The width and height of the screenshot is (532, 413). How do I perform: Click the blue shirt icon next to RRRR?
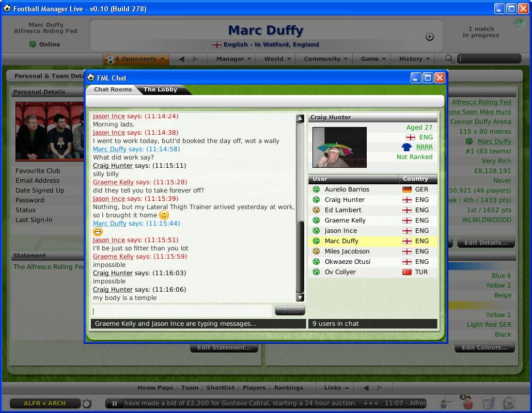click(x=406, y=147)
